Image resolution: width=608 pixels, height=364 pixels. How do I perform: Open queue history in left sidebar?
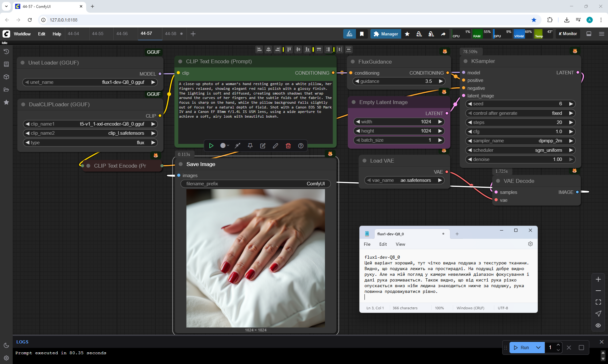tap(6, 52)
